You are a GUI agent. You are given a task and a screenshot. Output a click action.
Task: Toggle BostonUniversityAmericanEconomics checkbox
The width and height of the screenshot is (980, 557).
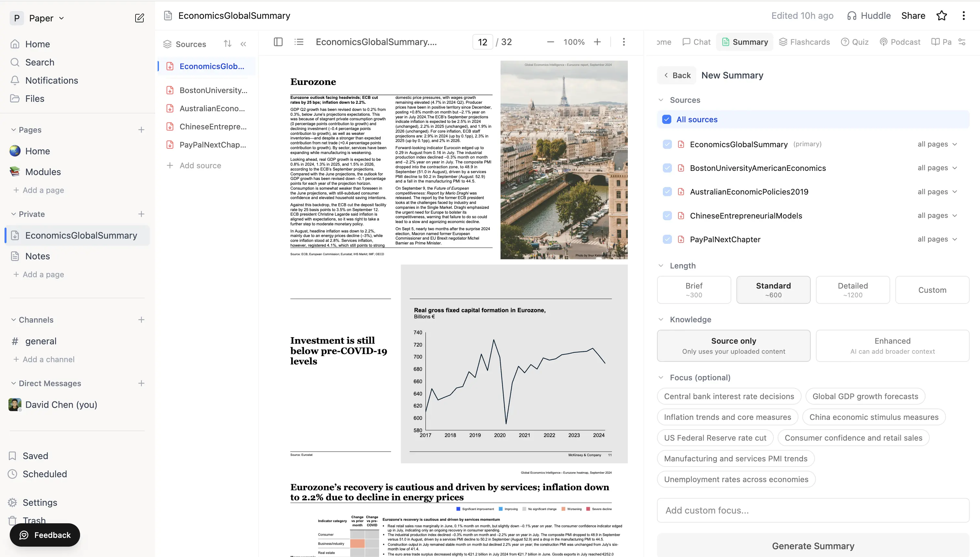coord(667,168)
